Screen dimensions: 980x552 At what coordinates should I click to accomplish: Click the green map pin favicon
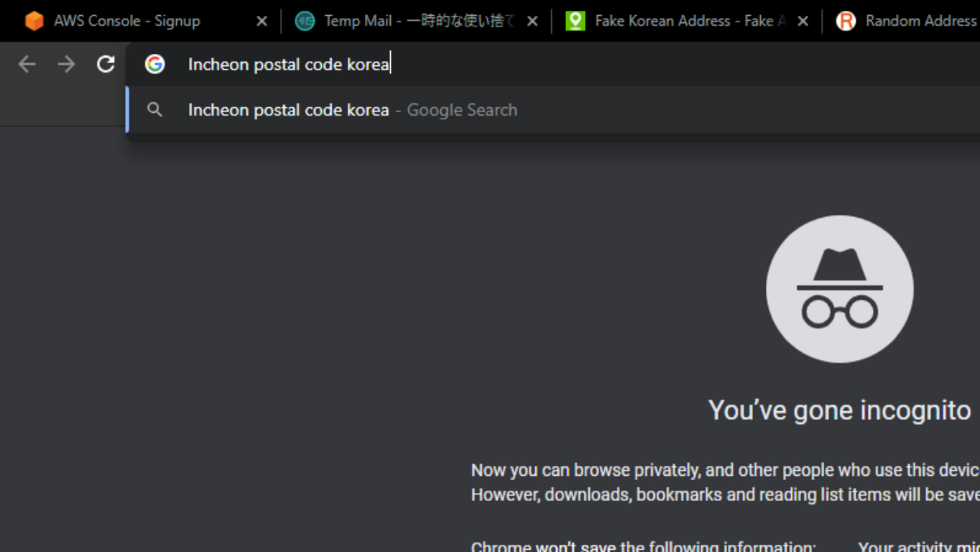click(575, 21)
